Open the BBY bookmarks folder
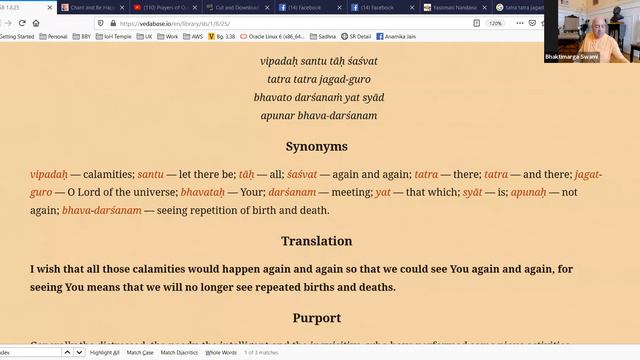Image resolution: width=640 pixels, height=360 pixels. click(82, 36)
